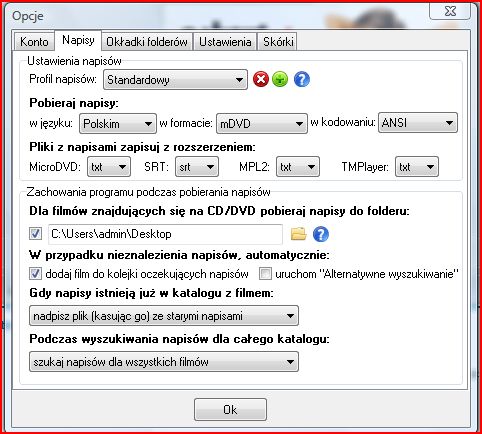Confirm settings with the Ok button
This screenshot has width=482, height=434.
(230, 410)
